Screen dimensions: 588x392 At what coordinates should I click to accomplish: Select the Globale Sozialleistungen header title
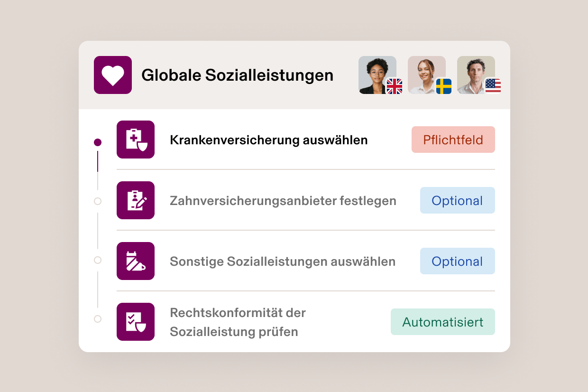click(x=238, y=75)
